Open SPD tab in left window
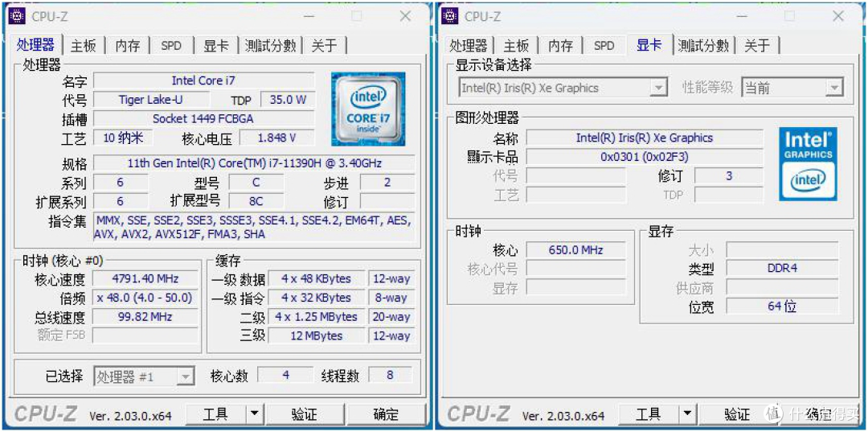Screen dimensions: 868x432 [172, 45]
